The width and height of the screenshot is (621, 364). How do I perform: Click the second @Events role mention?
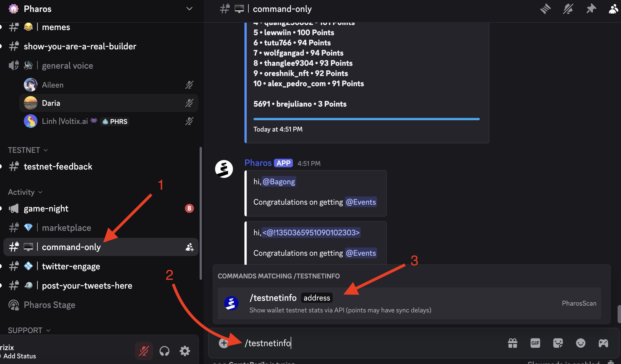361,253
